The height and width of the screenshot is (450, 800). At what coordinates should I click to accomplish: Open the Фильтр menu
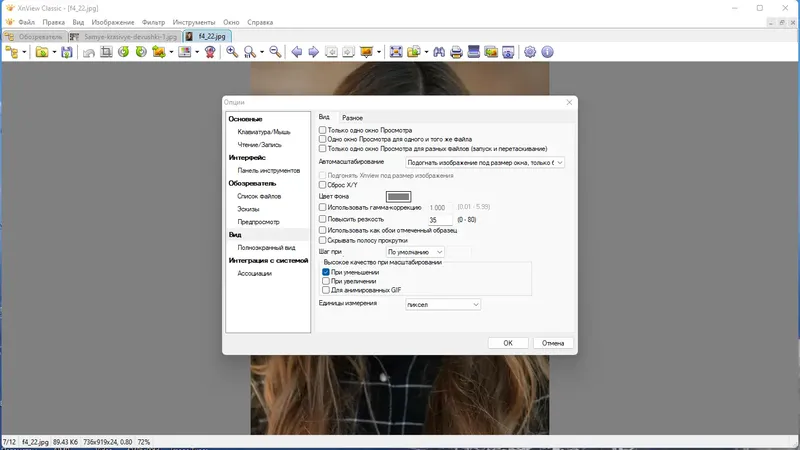(153, 22)
